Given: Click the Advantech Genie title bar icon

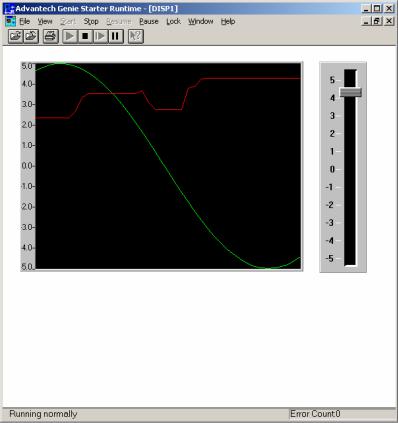Looking at the screenshot, I should [10, 9].
